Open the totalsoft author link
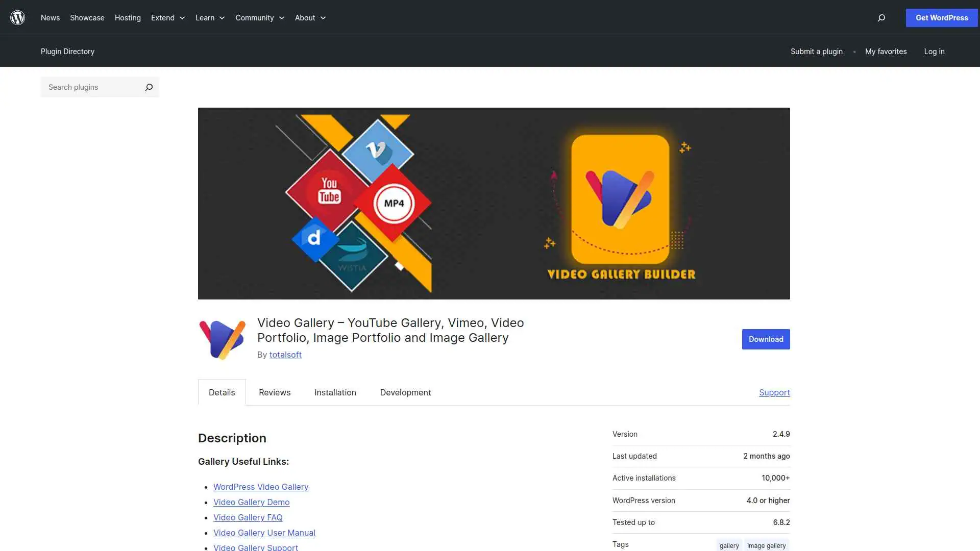The image size is (980, 551). coord(285,355)
